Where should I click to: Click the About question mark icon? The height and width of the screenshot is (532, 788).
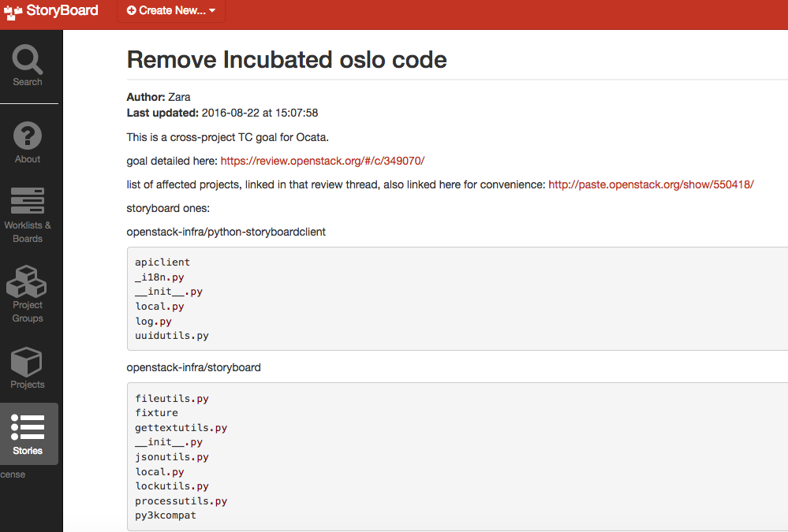point(28,136)
